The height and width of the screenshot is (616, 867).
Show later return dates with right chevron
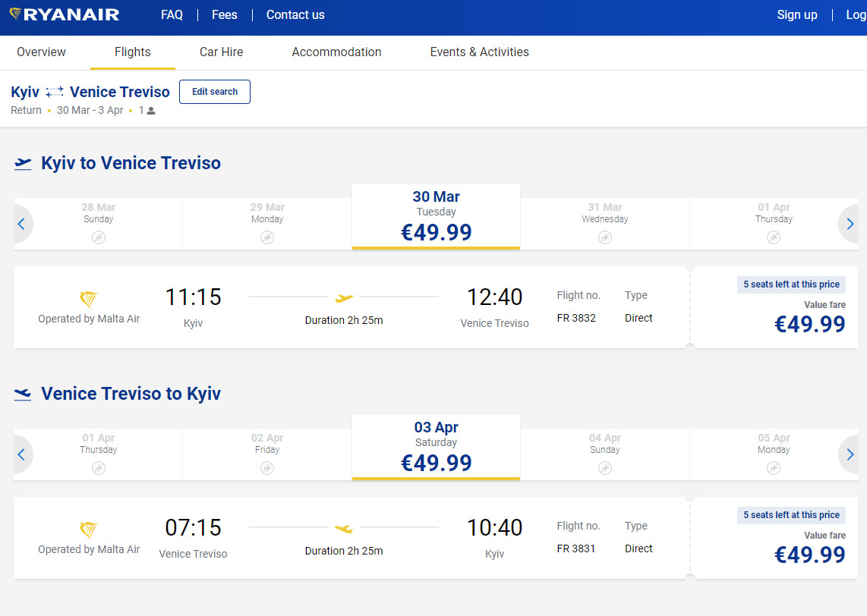click(x=850, y=454)
